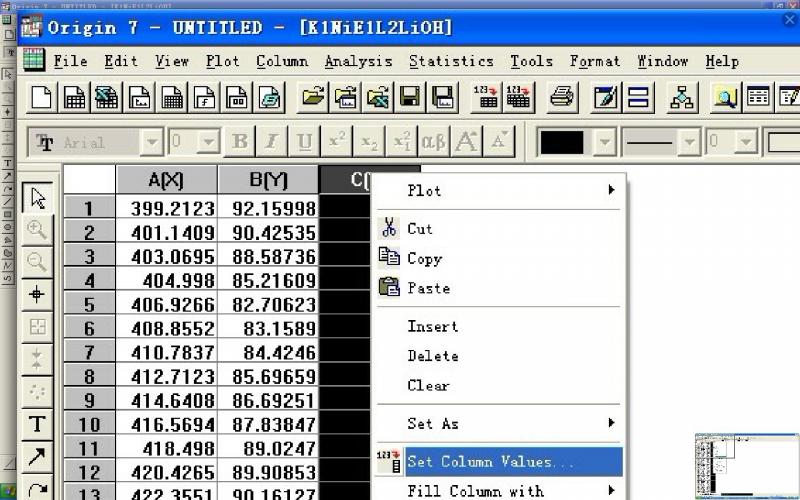Viewport: 800px width, 500px height.
Task: Open the Arial font name dropdown
Action: [x=152, y=141]
